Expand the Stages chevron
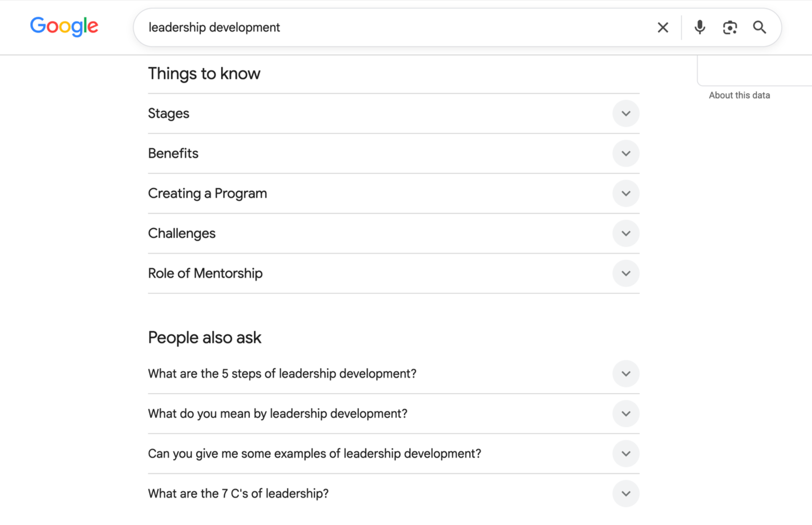The width and height of the screenshot is (812, 525). 626,114
